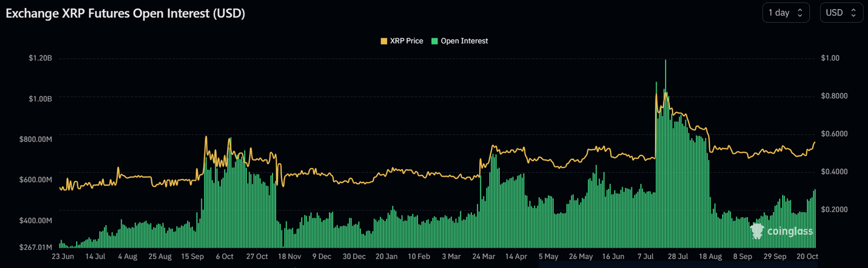Click the tallest open interest bar in July
Viewport: 868px width, 268px height.
[666, 154]
